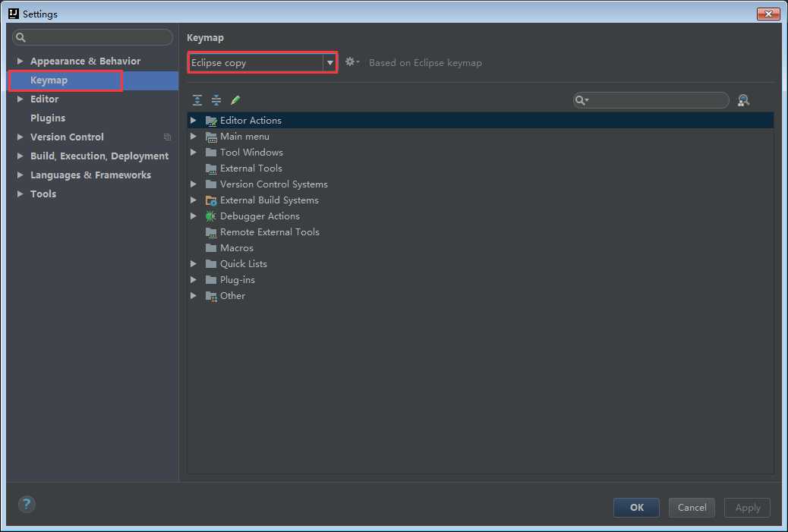This screenshot has height=532, width=788.
Task: Open Languages & Frameworks settings page
Action: [x=90, y=175]
